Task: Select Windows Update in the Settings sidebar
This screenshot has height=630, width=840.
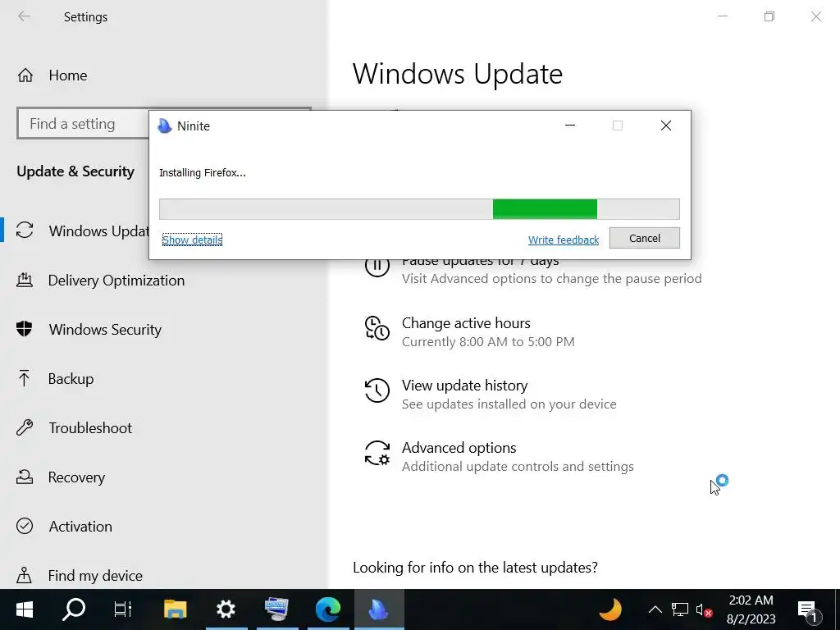Action: (83, 231)
